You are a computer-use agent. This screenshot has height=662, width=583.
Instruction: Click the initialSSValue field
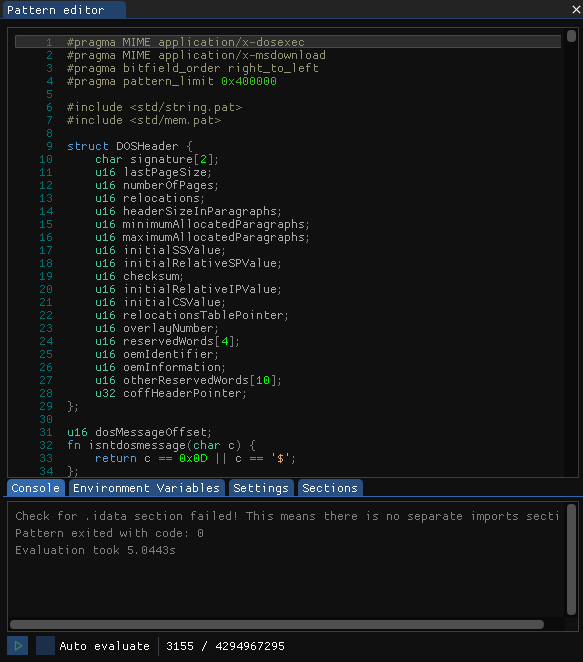[x=160, y=250]
